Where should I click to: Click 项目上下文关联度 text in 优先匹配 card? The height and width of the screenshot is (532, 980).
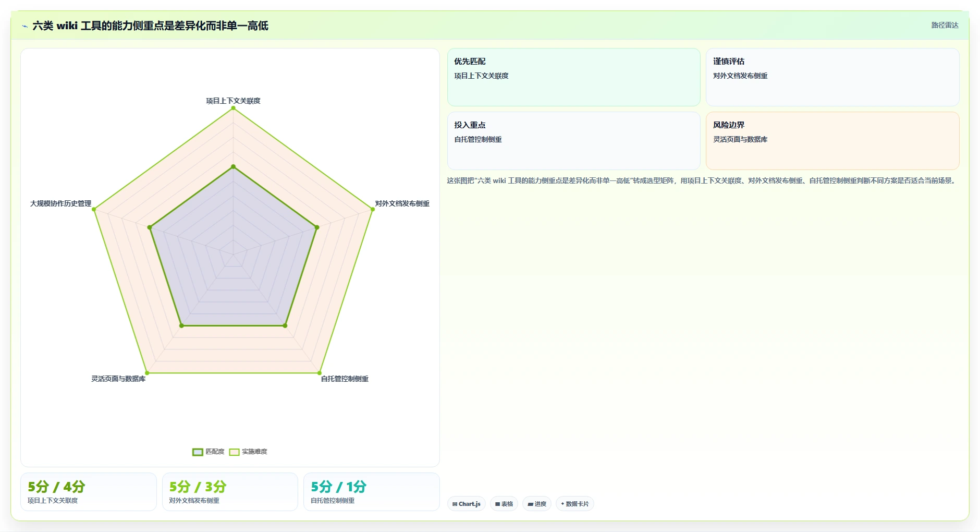pos(481,76)
